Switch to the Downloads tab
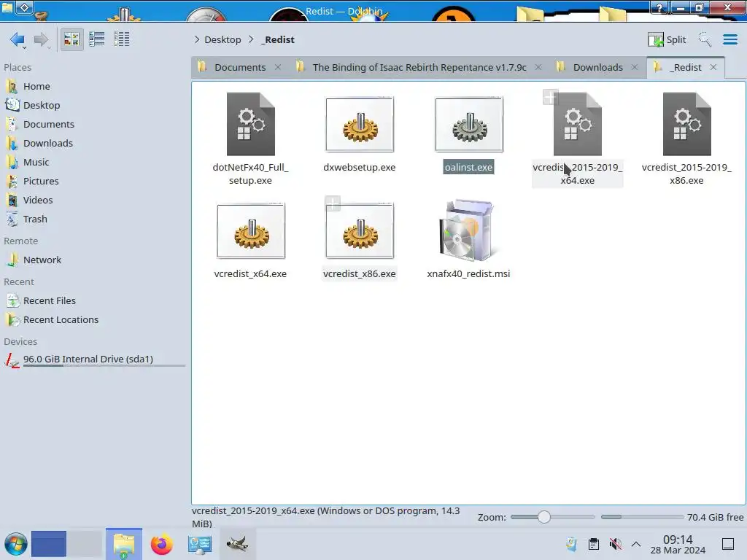Viewport: 747px width, 560px height. (x=597, y=67)
